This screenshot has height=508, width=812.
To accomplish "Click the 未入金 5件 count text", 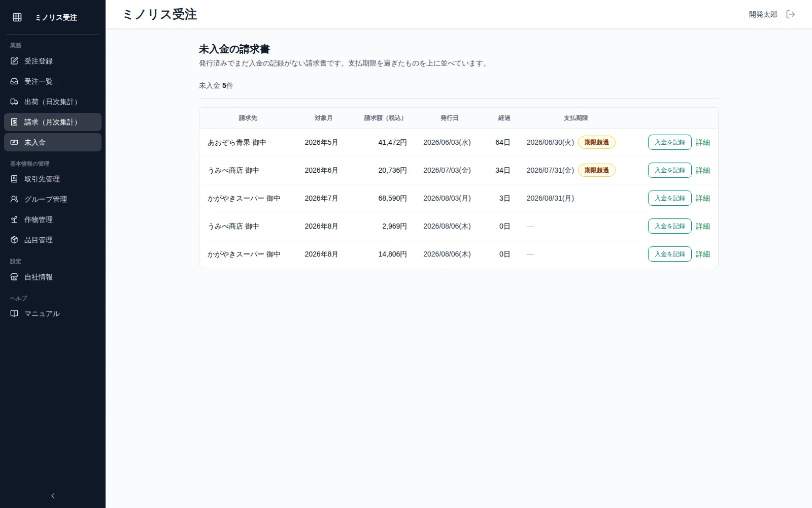I will pyautogui.click(x=216, y=85).
